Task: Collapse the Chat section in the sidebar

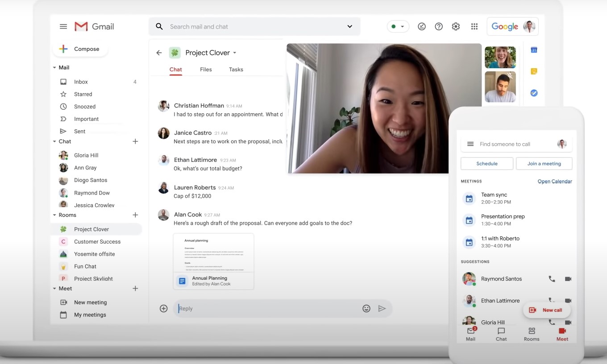Action: [x=54, y=141]
